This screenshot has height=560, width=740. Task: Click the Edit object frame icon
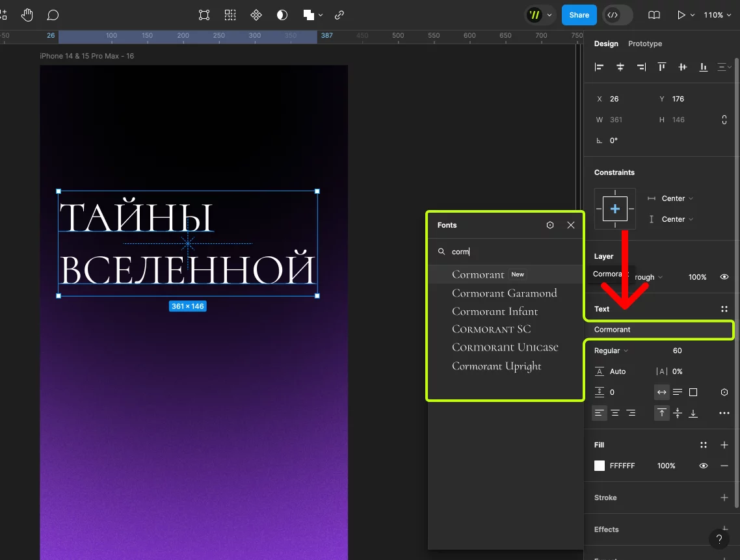pyautogui.click(x=204, y=15)
